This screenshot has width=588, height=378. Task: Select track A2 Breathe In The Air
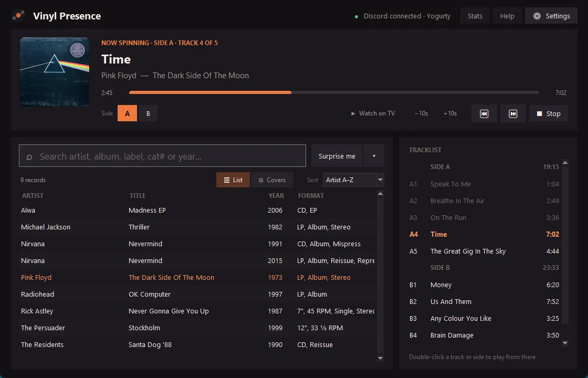[x=484, y=201]
